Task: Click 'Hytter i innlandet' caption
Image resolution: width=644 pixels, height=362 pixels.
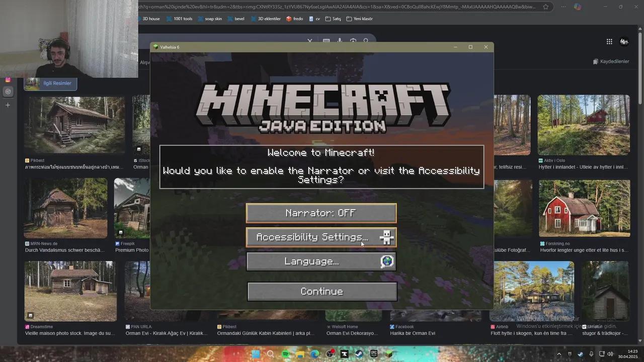Action: coord(583,167)
